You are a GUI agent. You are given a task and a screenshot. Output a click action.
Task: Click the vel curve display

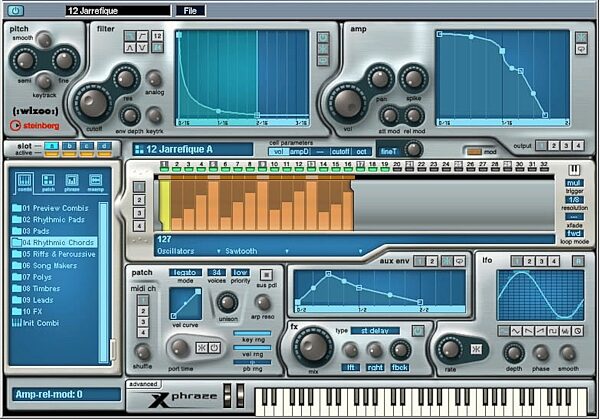(x=186, y=304)
